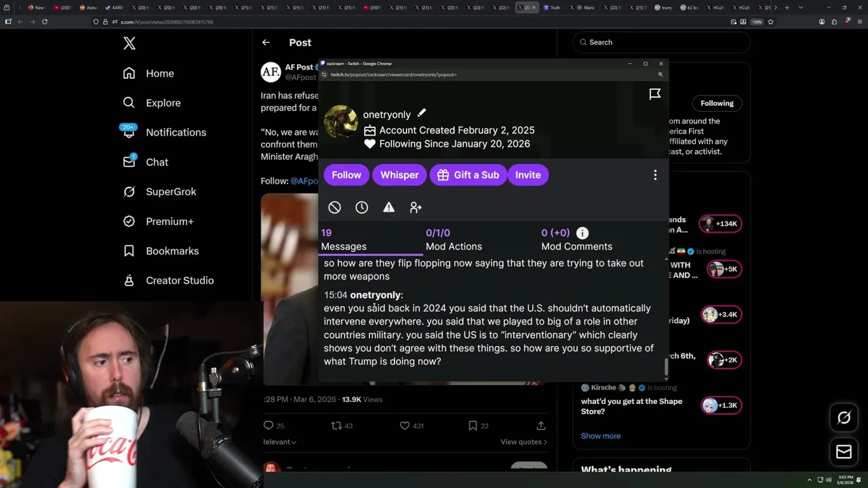Click the 13.9K Views count

[x=362, y=399]
